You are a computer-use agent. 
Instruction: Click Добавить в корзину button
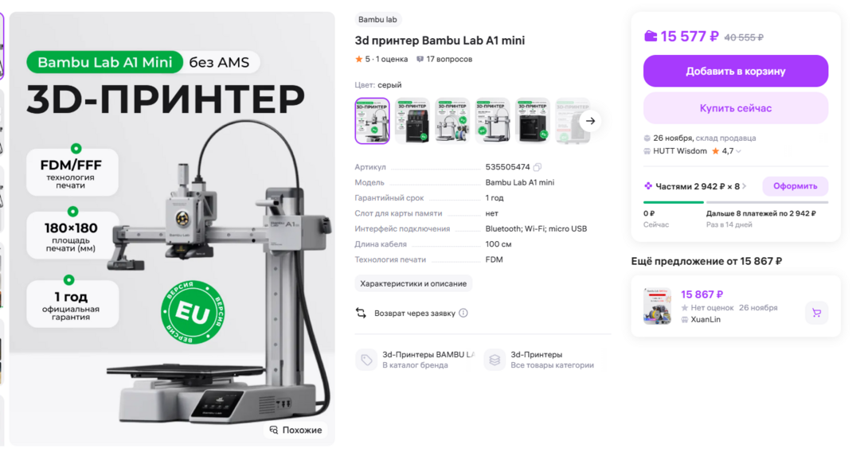coord(736,71)
